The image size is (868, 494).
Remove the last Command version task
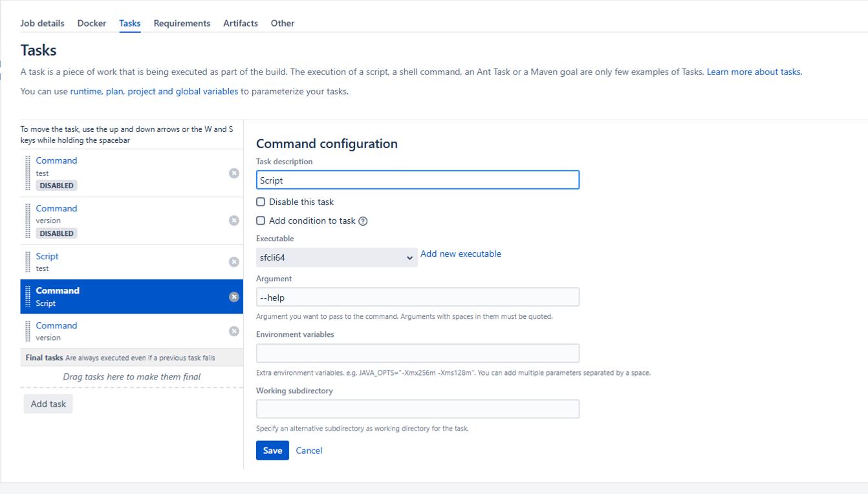pos(234,331)
